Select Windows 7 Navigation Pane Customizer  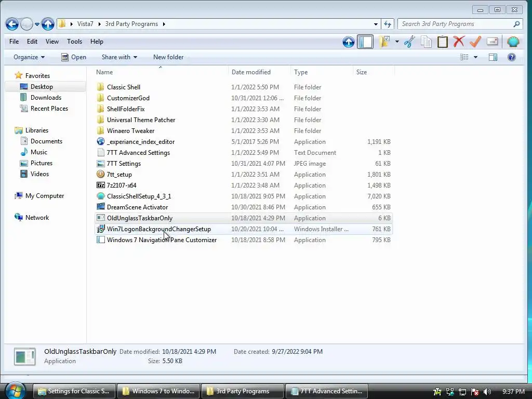244,240
